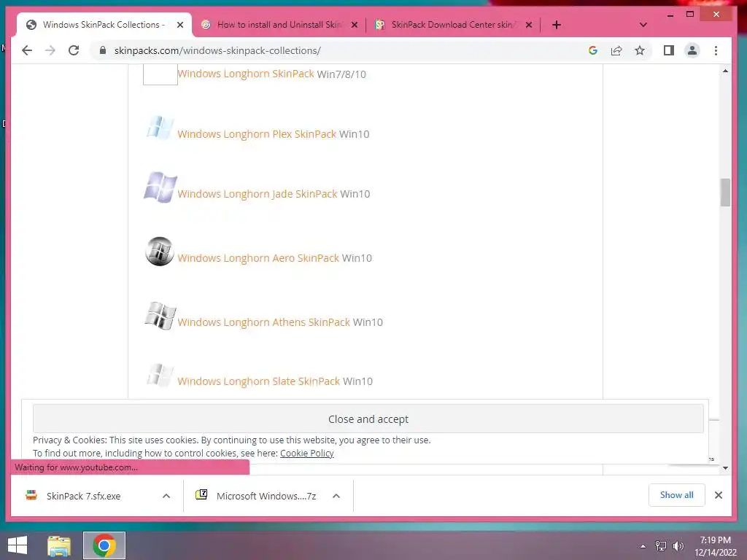Open the Cookie Policy link
The width and height of the screenshot is (747, 560).
(307, 454)
